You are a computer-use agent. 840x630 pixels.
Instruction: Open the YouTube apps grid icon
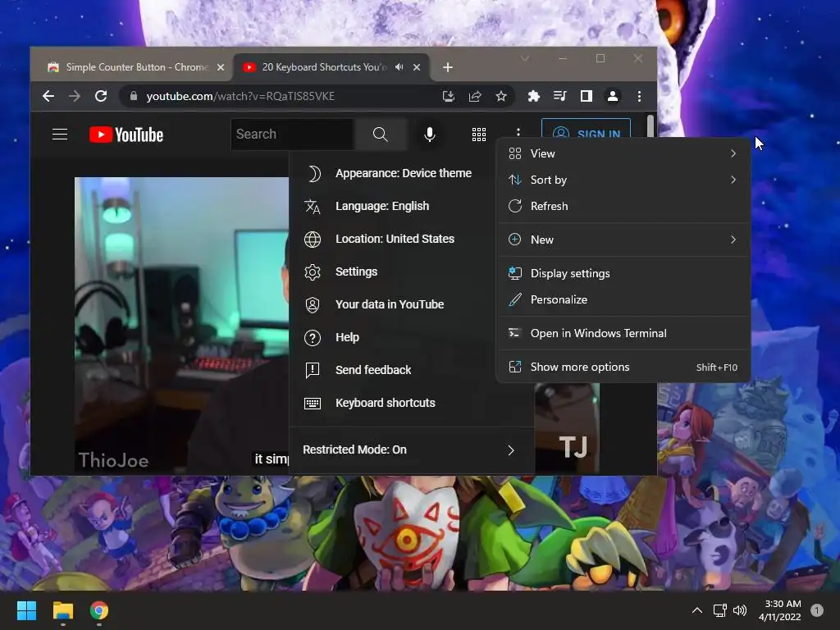(479, 135)
